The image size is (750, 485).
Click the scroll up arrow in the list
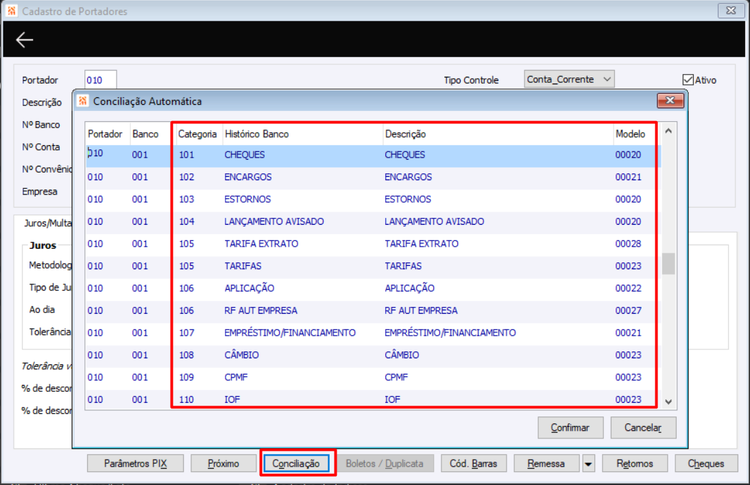coord(669,131)
